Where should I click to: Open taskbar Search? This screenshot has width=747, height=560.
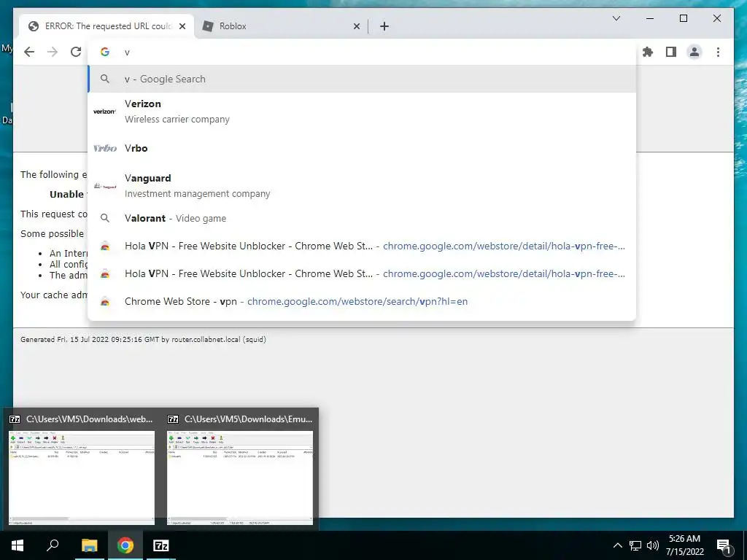(53, 545)
